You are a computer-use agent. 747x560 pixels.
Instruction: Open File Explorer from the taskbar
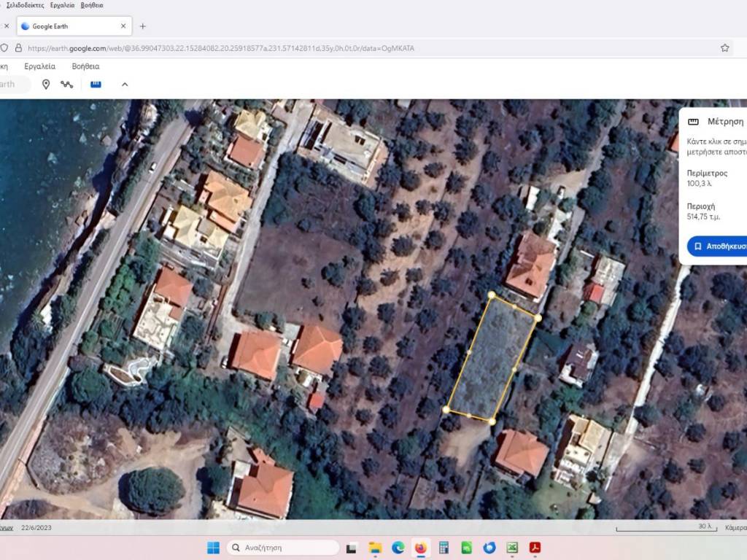pos(375,548)
